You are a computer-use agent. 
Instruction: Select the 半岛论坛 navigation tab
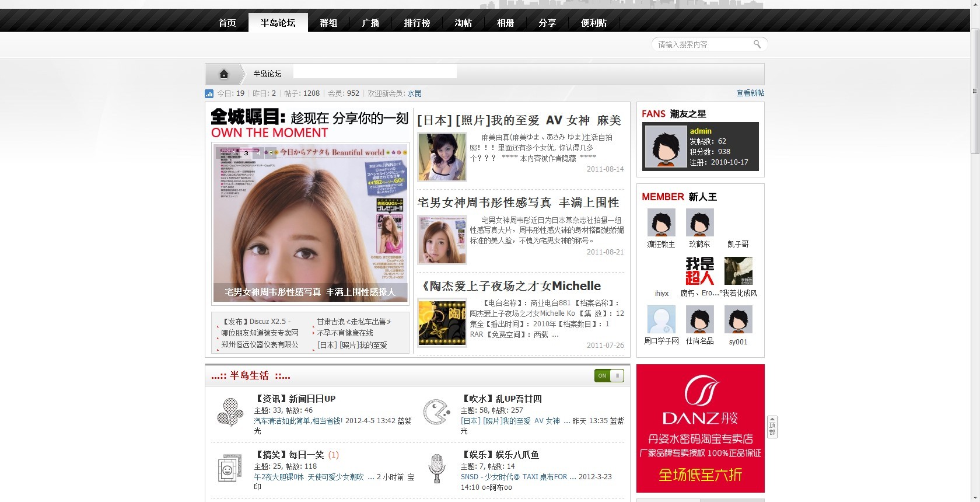(278, 23)
